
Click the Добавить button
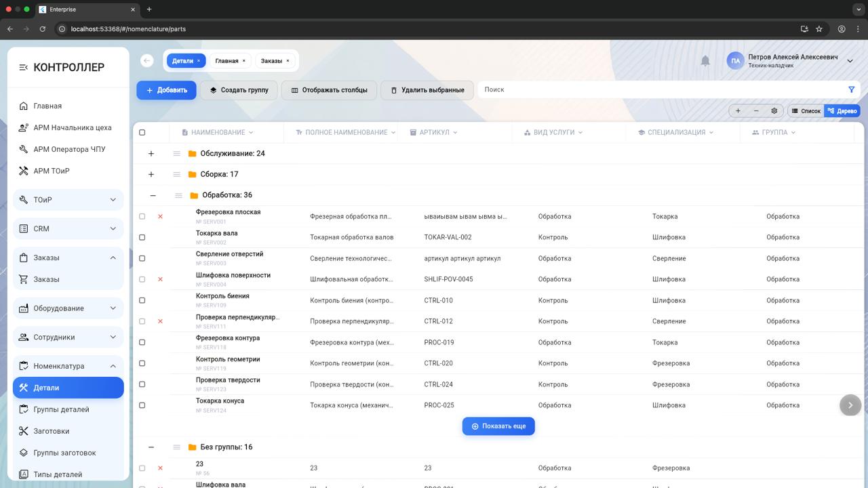[x=166, y=90]
